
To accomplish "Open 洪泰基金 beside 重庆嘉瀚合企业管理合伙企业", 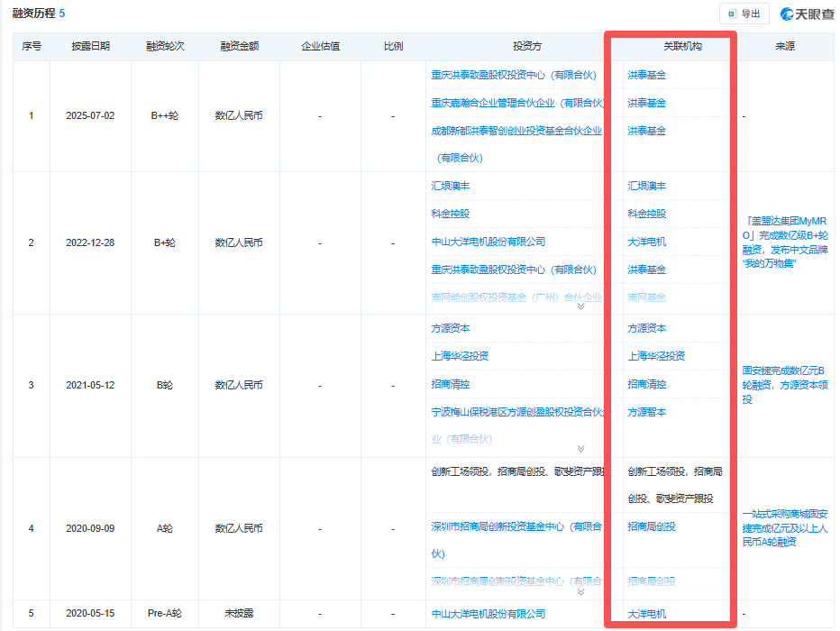I will (646, 103).
